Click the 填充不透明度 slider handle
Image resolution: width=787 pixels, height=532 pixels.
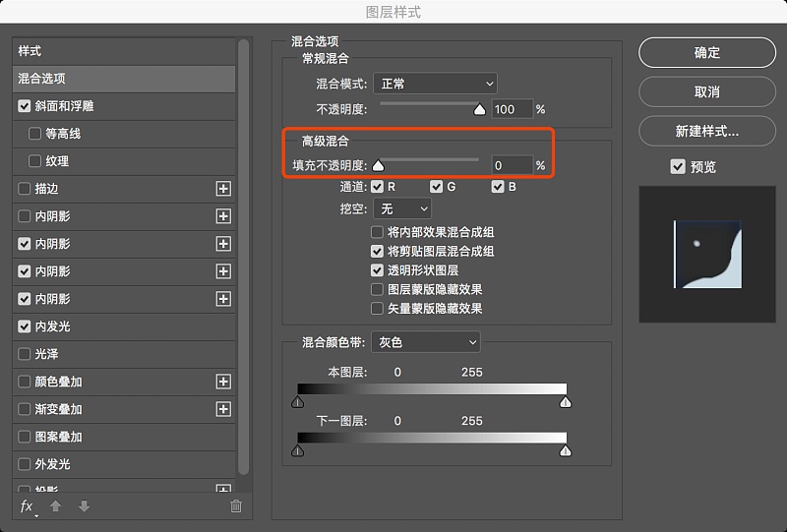point(378,165)
